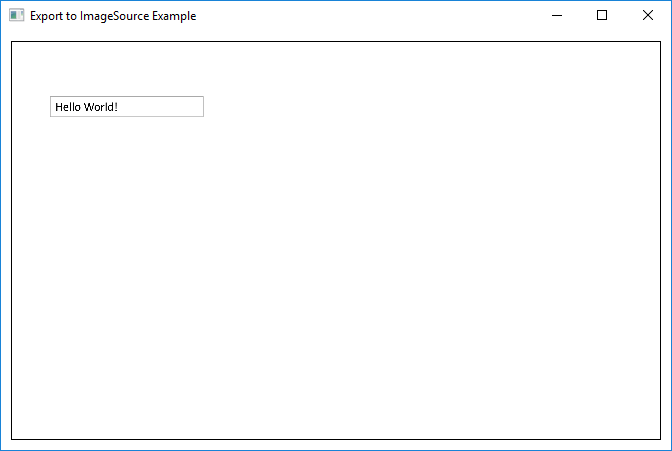
Task: Click the application icon in the title bar
Action: pos(16,16)
